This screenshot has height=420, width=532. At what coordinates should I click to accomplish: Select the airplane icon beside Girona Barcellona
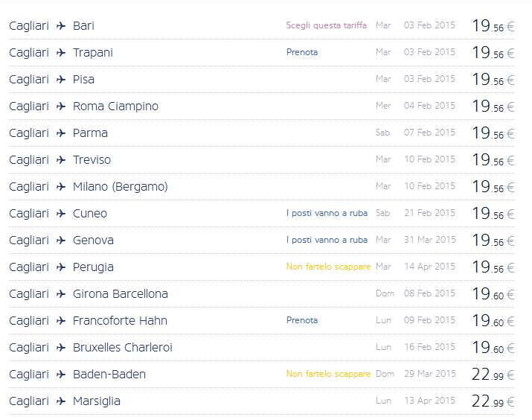61,294
